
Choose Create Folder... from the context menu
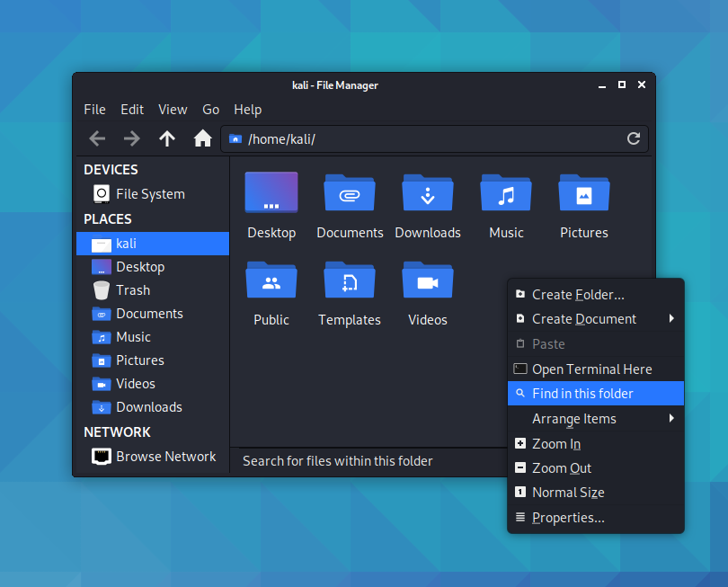(596, 295)
